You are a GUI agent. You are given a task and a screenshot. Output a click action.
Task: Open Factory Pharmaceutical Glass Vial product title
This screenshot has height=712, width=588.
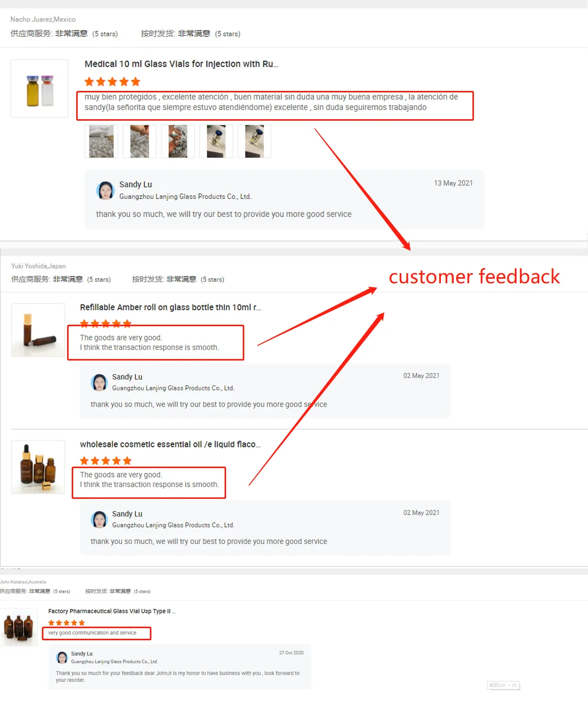tap(112, 611)
